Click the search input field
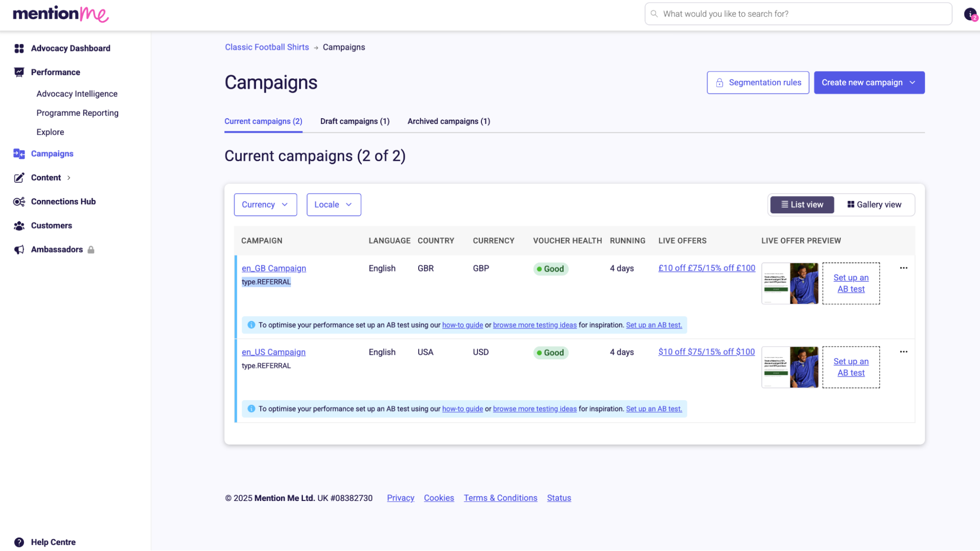Viewport: 980px width, 551px height. pos(798,14)
